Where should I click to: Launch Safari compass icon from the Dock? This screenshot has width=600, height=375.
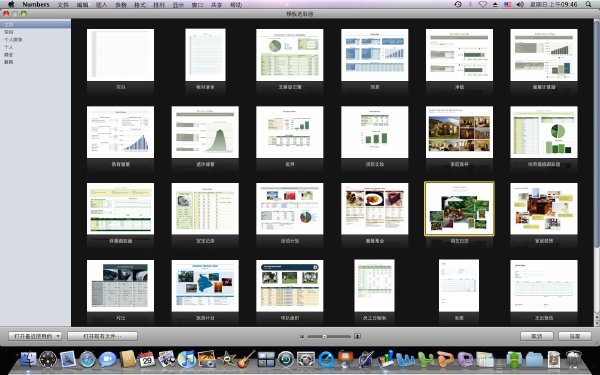[88, 359]
